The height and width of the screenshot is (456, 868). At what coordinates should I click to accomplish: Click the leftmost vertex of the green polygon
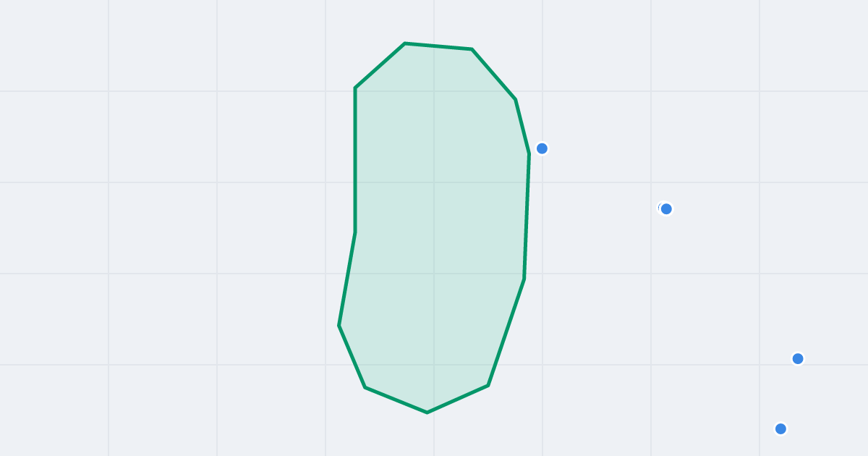(x=339, y=325)
